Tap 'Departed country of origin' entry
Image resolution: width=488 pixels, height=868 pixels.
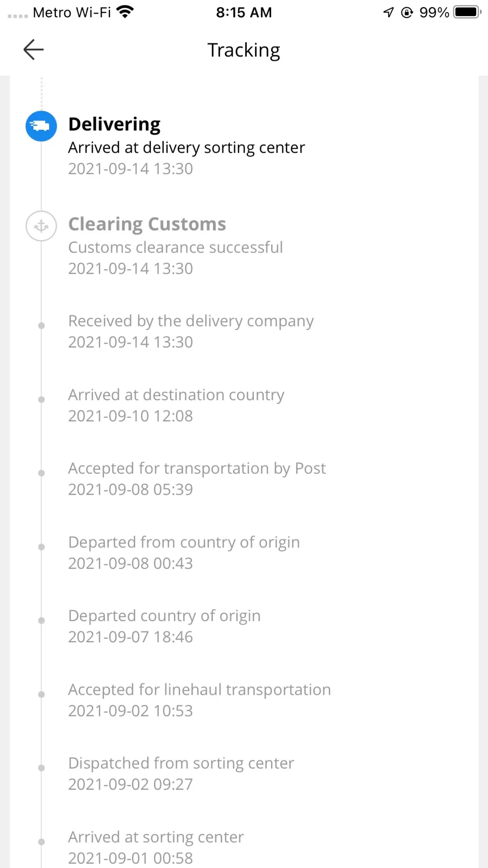point(164,616)
